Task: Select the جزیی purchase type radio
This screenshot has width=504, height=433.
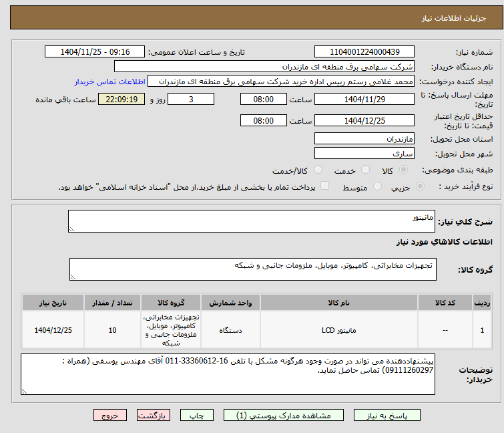Action: (x=420, y=186)
